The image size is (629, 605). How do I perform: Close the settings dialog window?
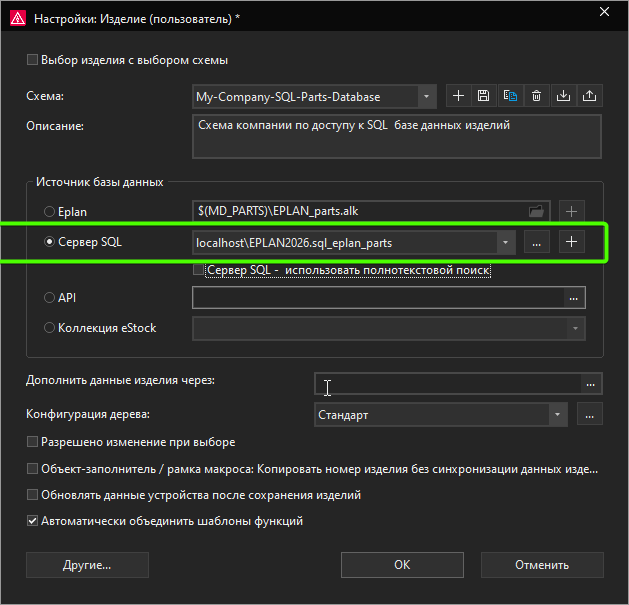[605, 12]
